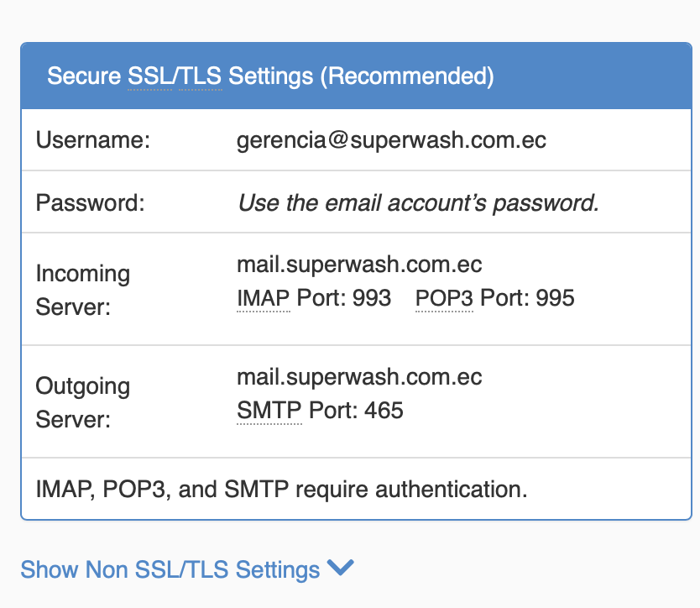
Task: Click the underlined POP3 abbreviation
Action: (444, 298)
